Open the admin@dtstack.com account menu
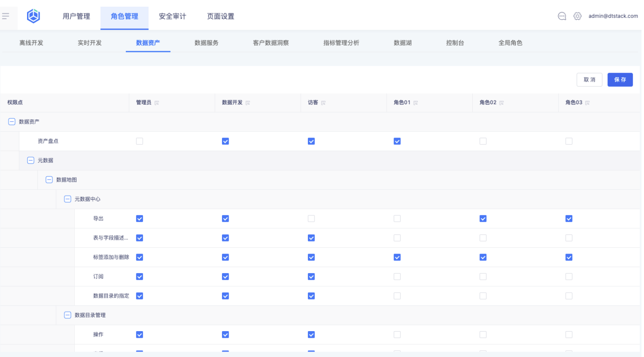This screenshot has width=644, height=357. 613,16
